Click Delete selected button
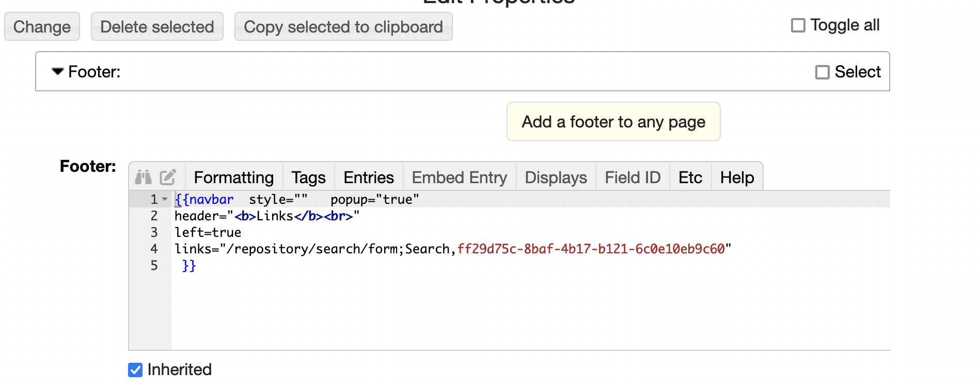Image resolution: width=980 pixels, height=388 pixels. point(157,27)
